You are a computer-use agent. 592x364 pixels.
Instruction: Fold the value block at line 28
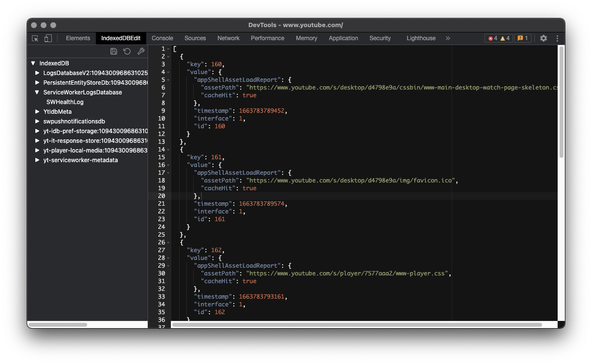tap(168, 258)
